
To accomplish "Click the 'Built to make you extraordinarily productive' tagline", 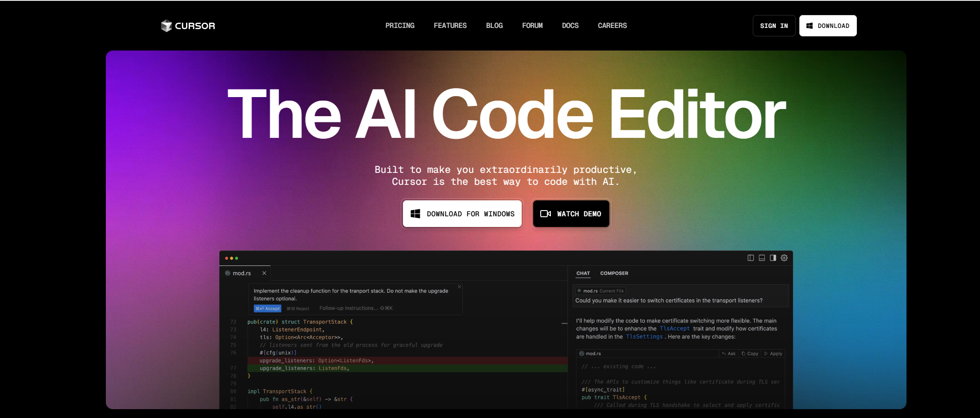I will tap(506, 170).
